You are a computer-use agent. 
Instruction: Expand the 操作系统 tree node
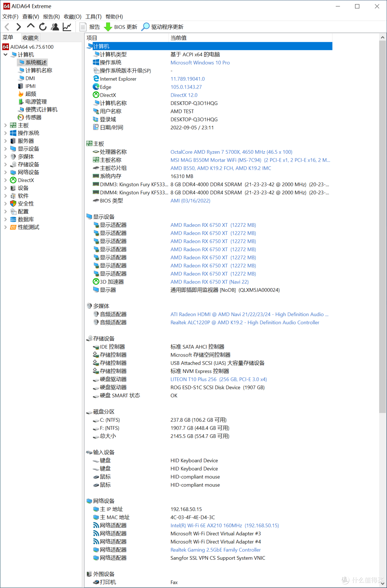click(5, 133)
